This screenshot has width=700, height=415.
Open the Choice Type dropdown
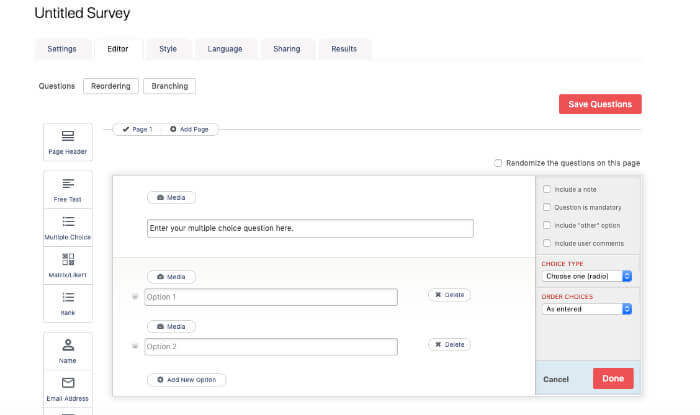587,275
